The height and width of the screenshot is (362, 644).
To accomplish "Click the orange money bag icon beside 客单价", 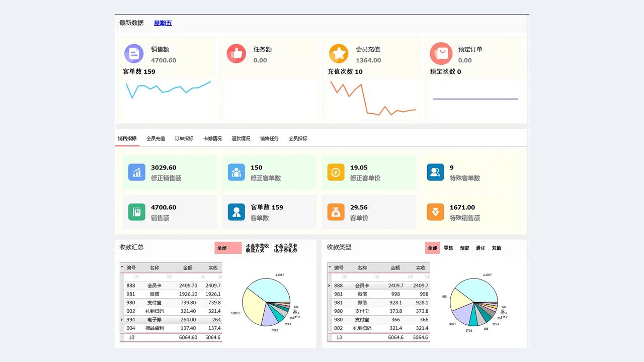I will (336, 212).
